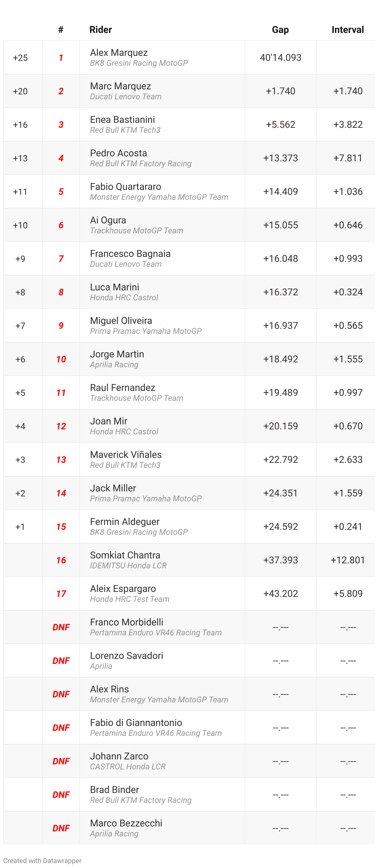
Task: Click DNF marker beside Marco Bezzecchi
Action: coord(61,828)
